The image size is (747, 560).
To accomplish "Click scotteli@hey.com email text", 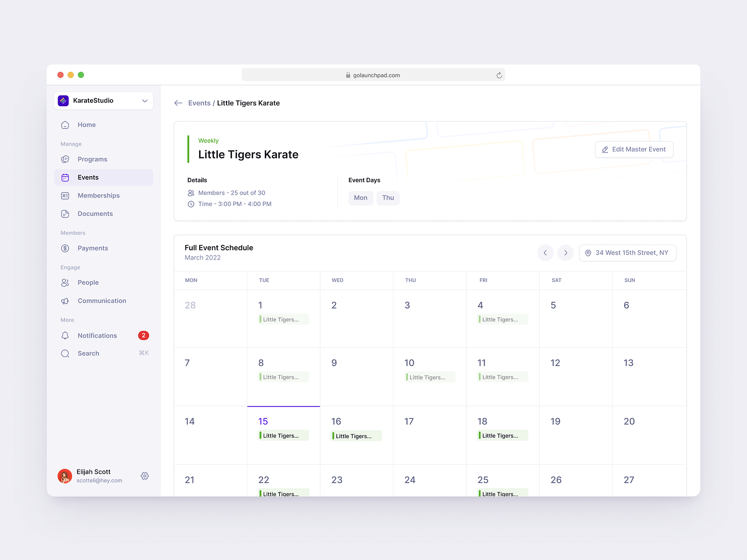I will click(99, 481).
